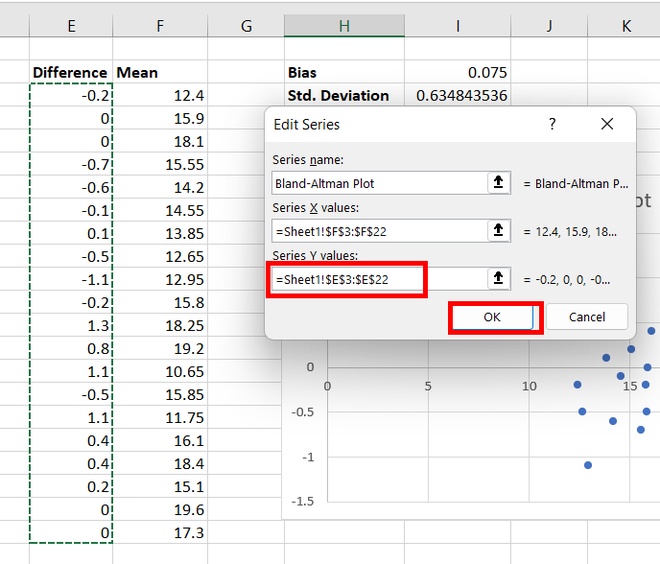Select column J header

[x=549, y=26]
